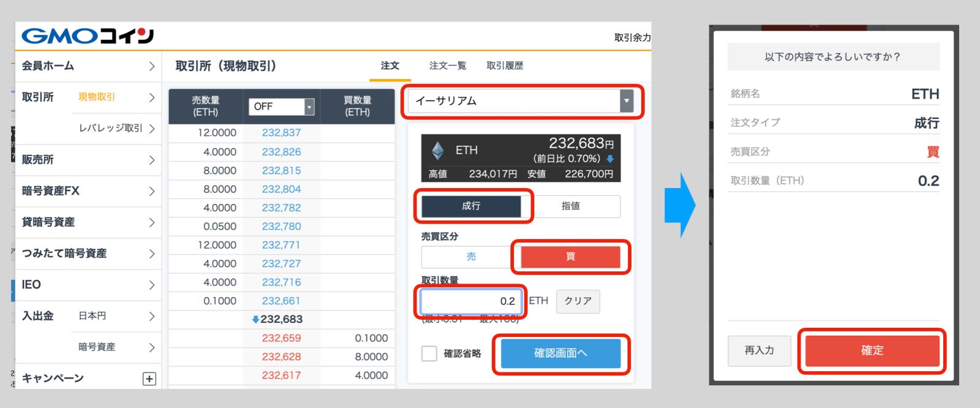Select the 指値 limit order type

[571, 206]
